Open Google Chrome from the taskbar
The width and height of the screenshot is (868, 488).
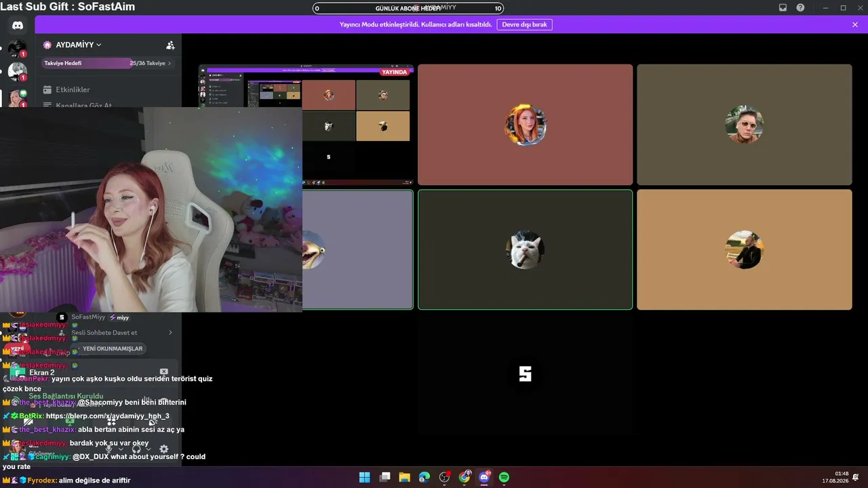tap(465, 477)
